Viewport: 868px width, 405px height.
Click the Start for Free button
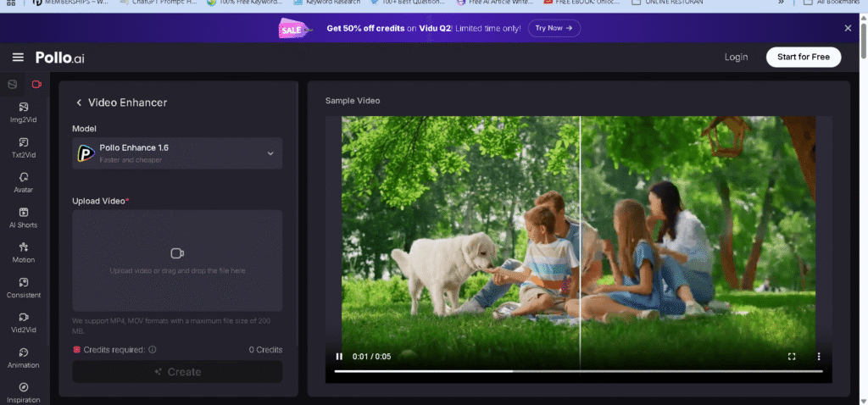(804, 57)
